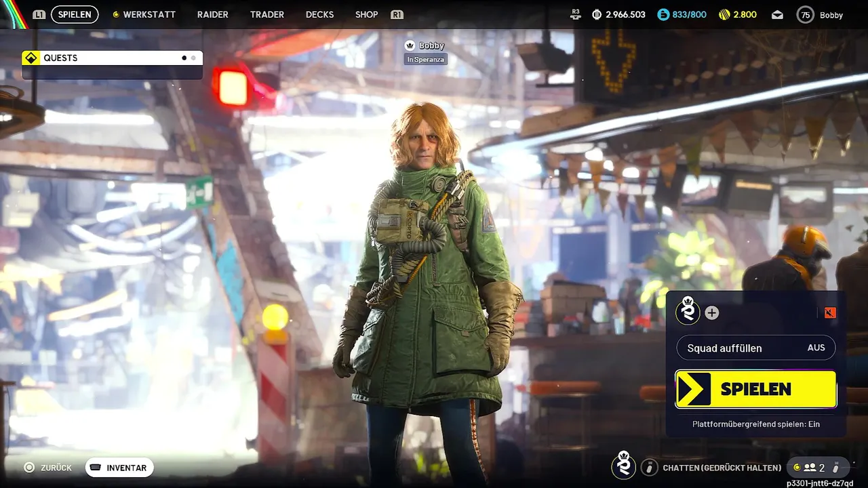868x488 pixels.
Task: Add a squad member with plus icon
Action: [x=712, y=312]
